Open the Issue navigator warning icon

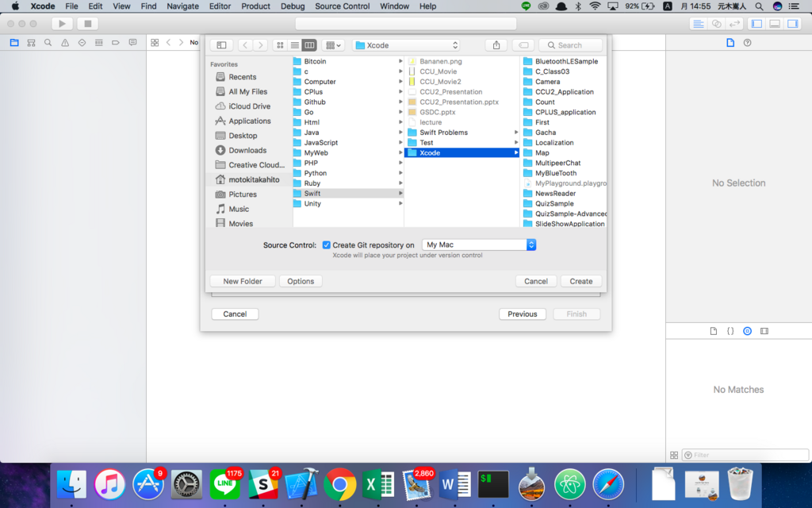(x=65, y=43)
